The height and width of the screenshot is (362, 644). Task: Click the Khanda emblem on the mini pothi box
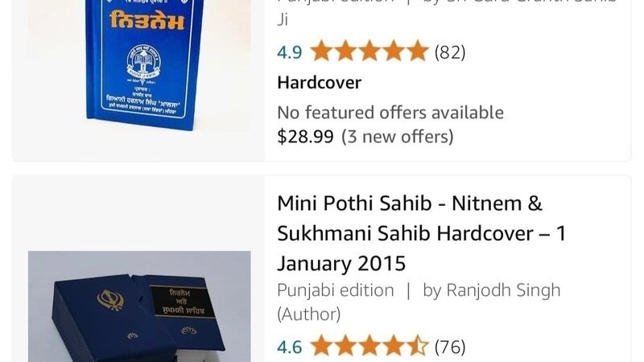click(110, 299)
